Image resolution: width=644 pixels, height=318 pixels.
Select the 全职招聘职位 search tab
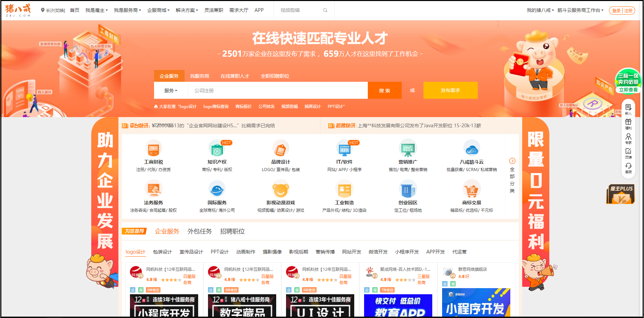click(275, 76)
